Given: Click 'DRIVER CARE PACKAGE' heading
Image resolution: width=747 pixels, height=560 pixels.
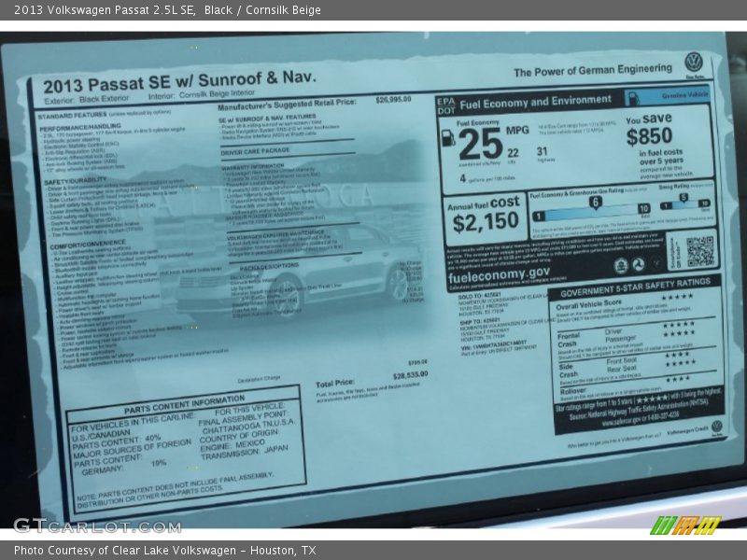Looking at the screenshot, I should tap(255, 151).
